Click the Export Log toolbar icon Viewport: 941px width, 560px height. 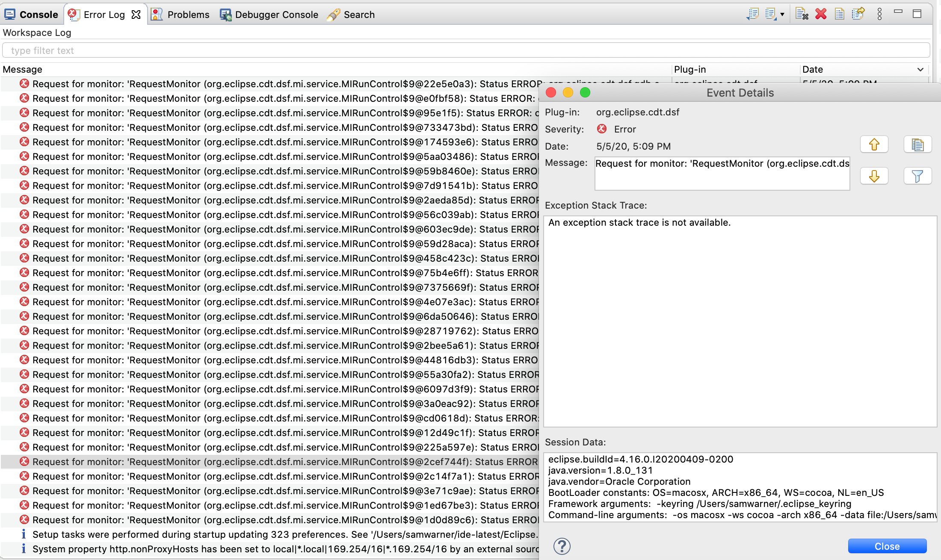(x=752, y=14)
